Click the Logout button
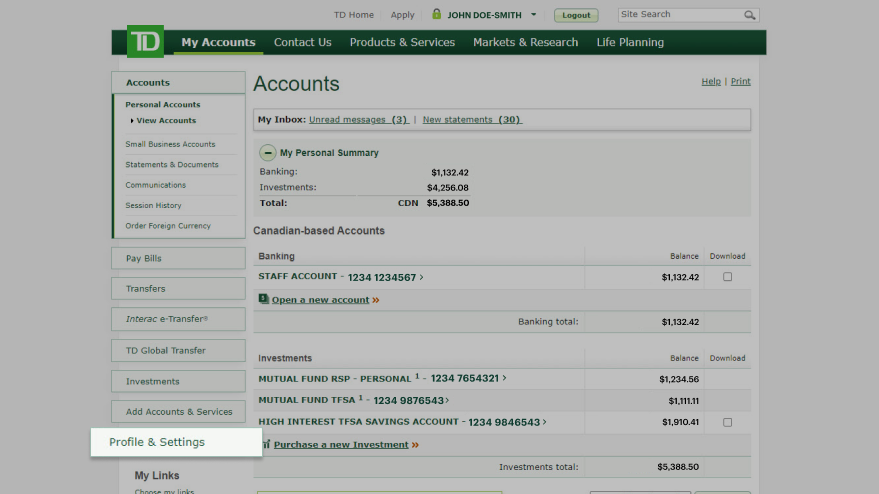879x494 pixels. point(576,15)
